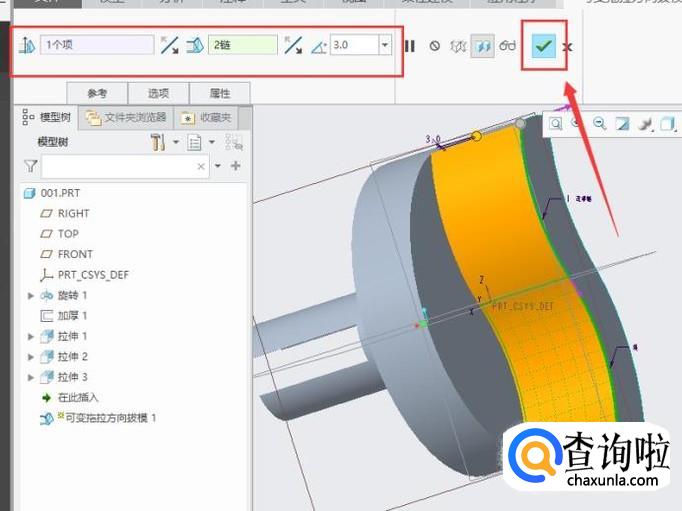Screen dimensions: 682x511
Task: Pause the draft feature tool
Action: (410, 46)
